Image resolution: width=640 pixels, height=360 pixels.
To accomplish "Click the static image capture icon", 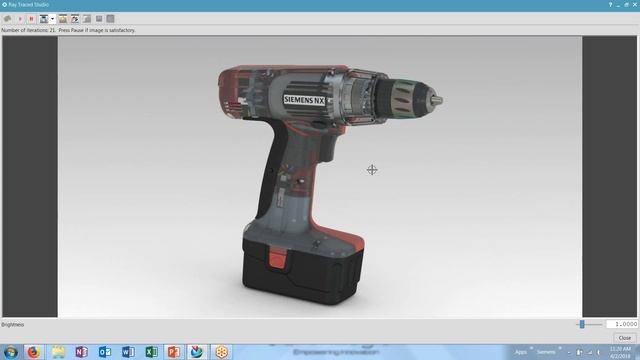I will (44, 19).
